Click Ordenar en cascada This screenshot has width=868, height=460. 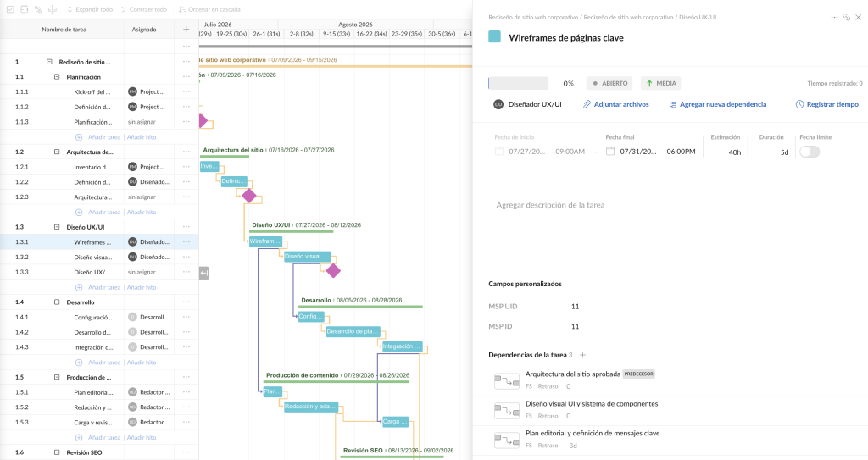209,9
